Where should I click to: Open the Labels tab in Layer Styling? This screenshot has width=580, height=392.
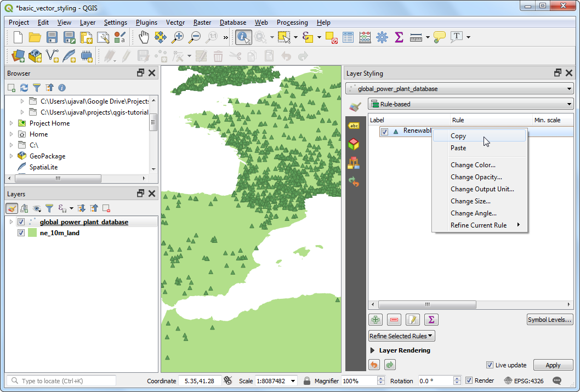(354, 126)
